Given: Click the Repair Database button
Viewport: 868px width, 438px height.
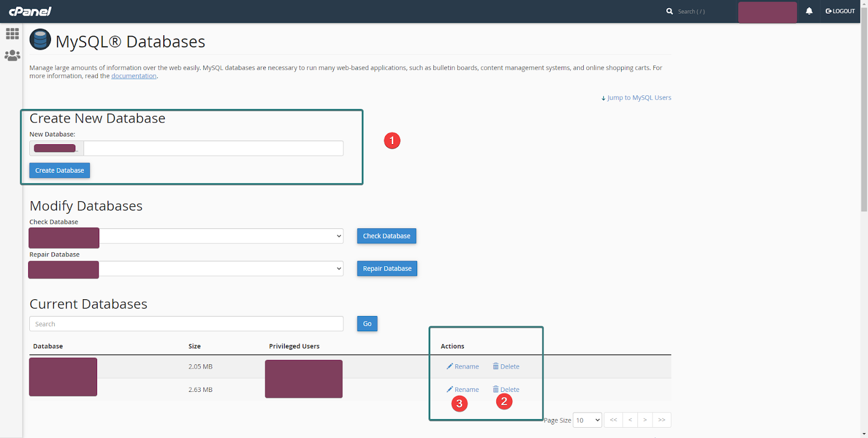Looking at the screenshot, I should coord(387,268).
